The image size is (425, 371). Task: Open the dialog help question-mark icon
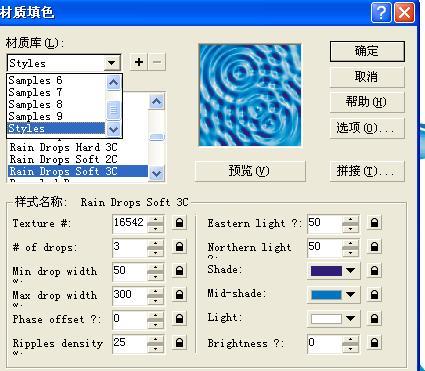coord(381,13)
